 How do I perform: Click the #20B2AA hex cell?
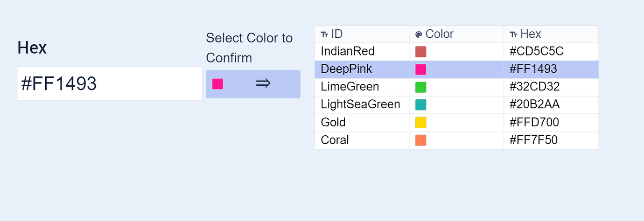(x=534, y=105)
